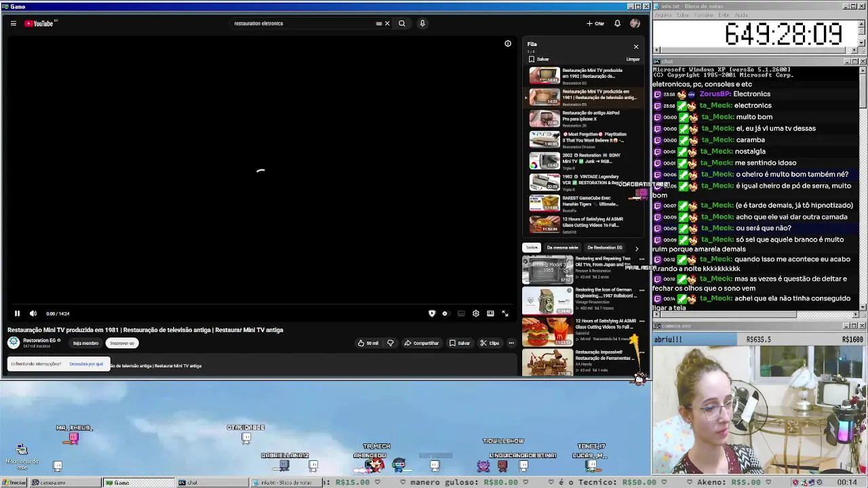Like the video (50 mil)
This screenshot has width=868, height=488.
point(368,344)
